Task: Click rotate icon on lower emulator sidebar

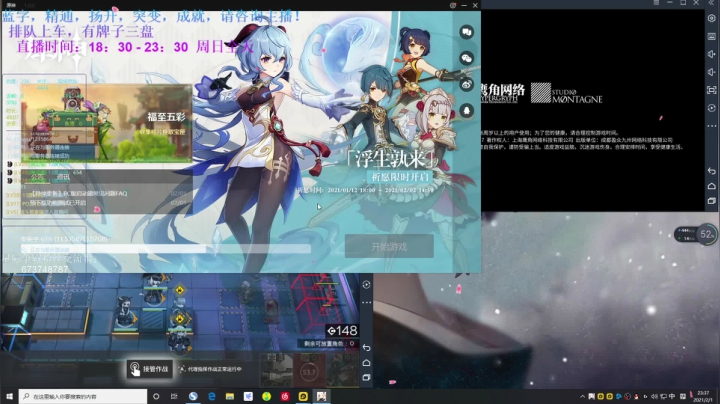Action: coord(366,285)
